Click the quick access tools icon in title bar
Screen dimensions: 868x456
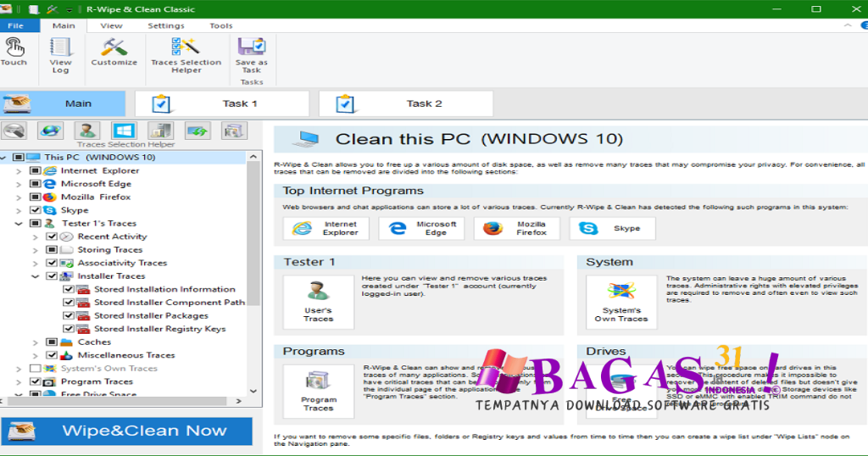coord(53,9)
